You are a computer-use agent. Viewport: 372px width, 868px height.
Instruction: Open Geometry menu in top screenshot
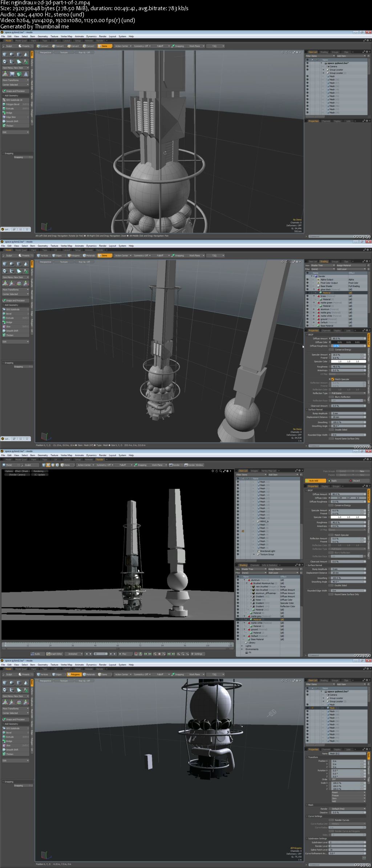coord(43,36)
